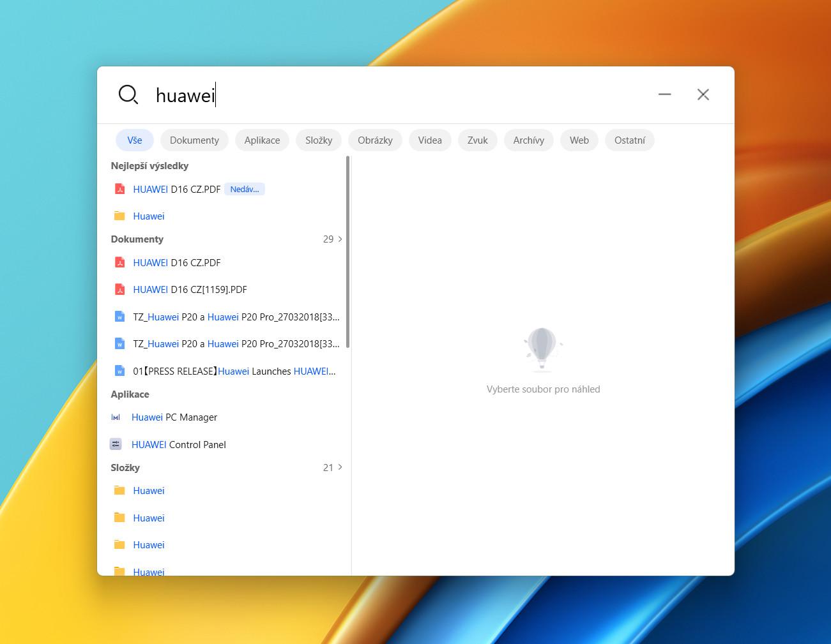Show Ostatní results
This screenshot has height=644, width=831.
coord(630,140)
